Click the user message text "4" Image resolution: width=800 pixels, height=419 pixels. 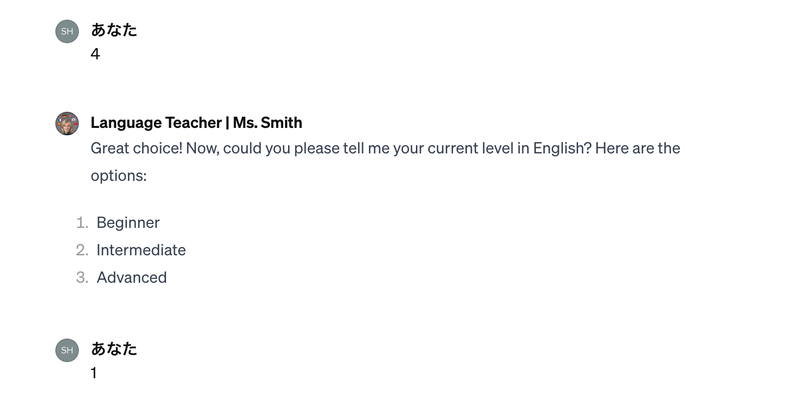pyautogui.click(x=95, y=54)
